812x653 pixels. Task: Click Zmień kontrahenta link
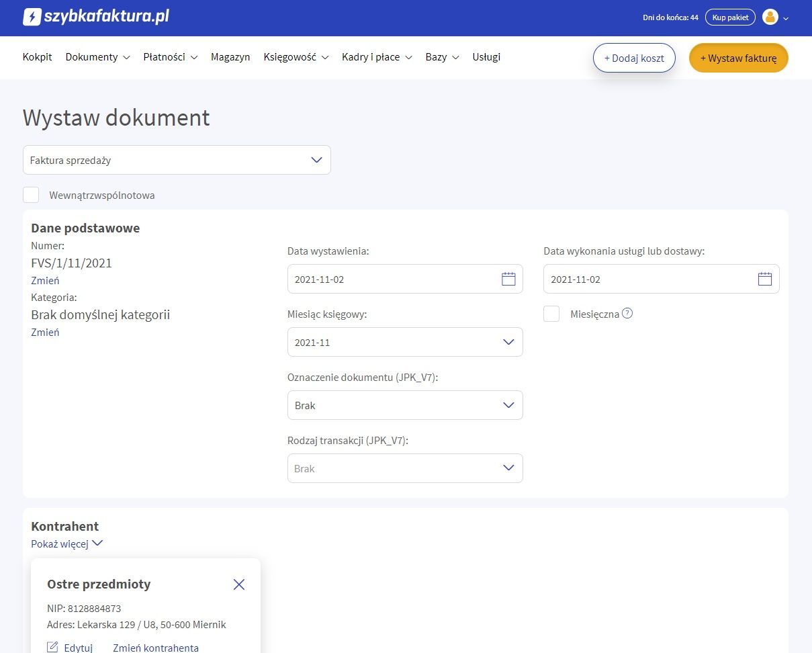[x=156, y=648]
